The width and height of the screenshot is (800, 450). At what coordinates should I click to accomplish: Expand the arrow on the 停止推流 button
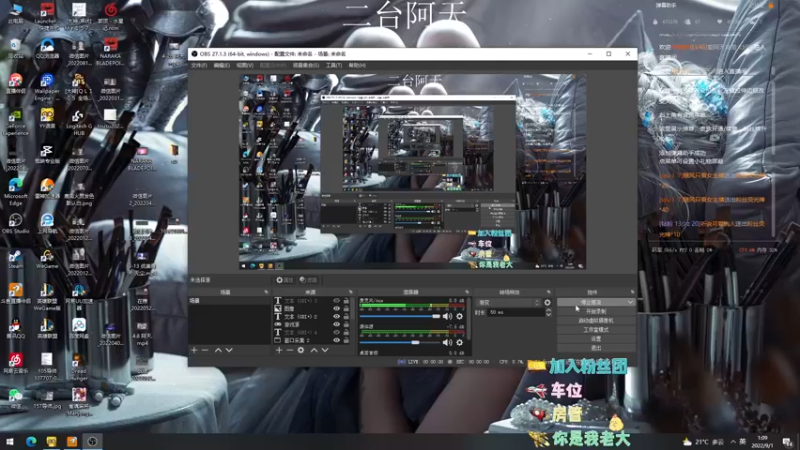[630, 302]
